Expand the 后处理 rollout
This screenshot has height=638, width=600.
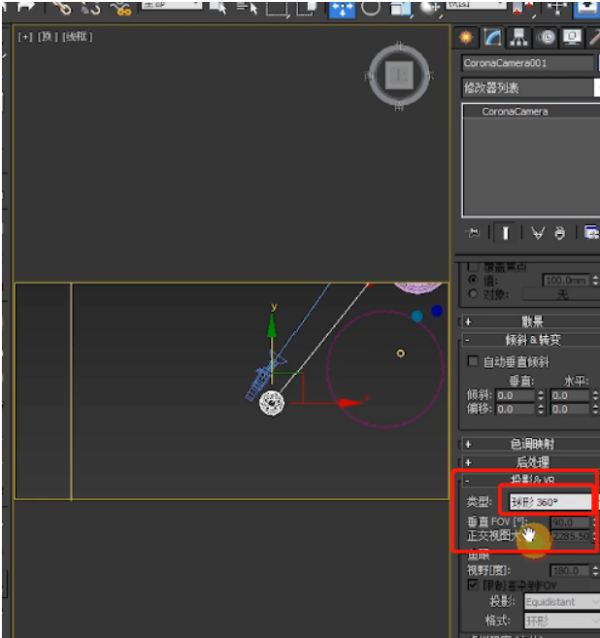pos(530,462)
